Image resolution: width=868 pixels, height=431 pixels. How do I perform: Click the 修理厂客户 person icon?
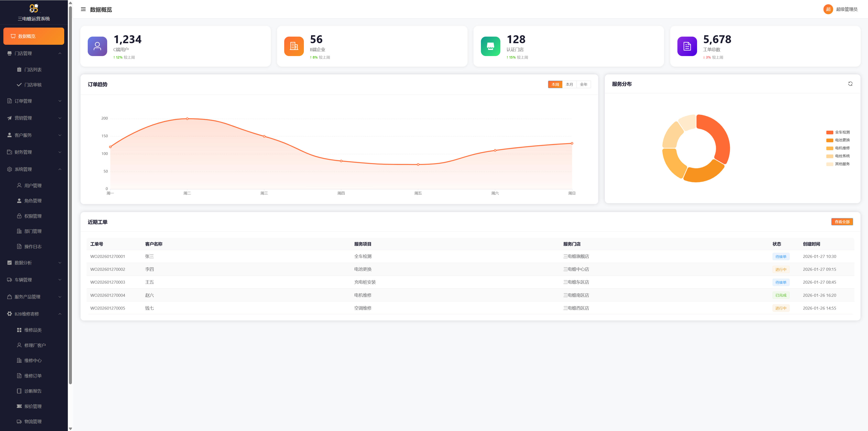coord(19,345)
